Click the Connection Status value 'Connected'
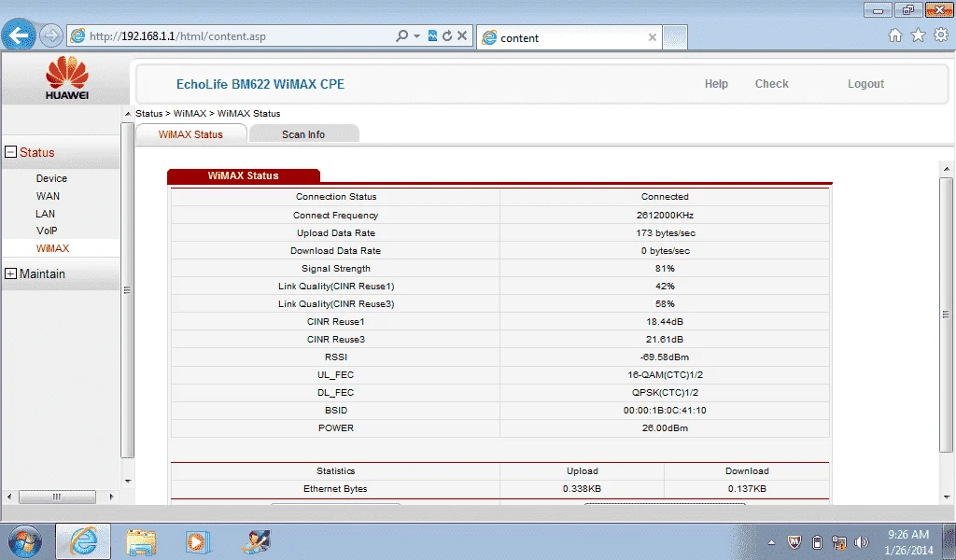The height and width of the screenshot is (560, 956). (x=665, y=197)
